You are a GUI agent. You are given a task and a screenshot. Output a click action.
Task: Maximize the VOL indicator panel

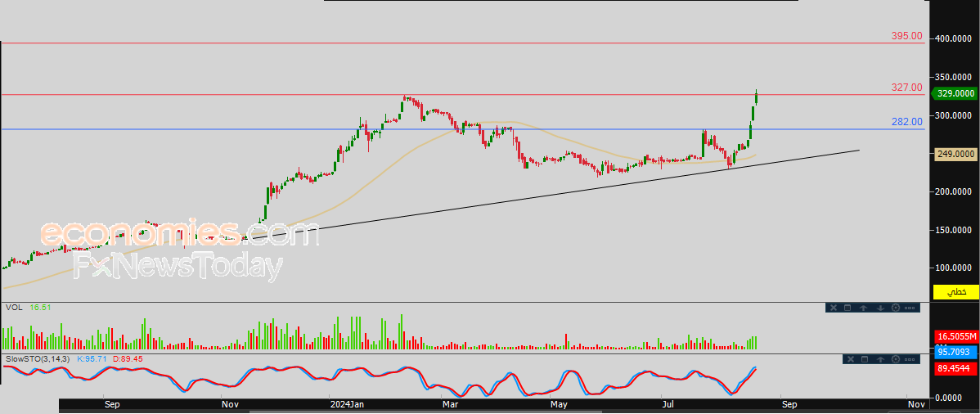point(847,308)
